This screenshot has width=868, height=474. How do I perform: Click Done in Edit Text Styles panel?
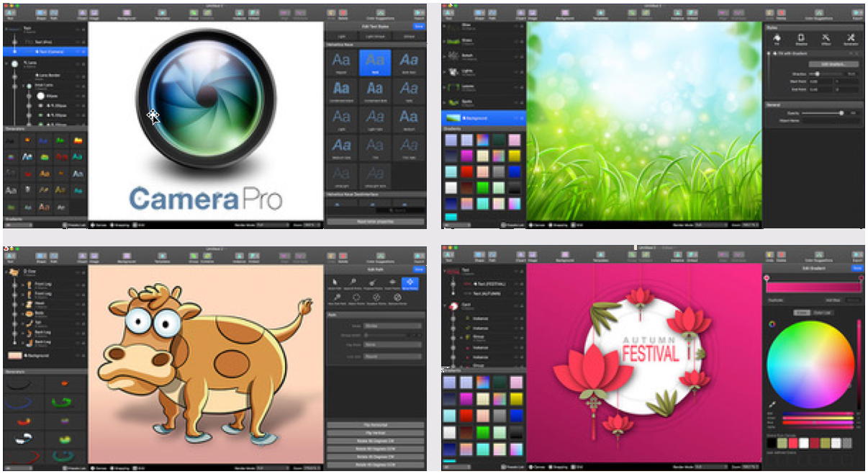point(418,26)
